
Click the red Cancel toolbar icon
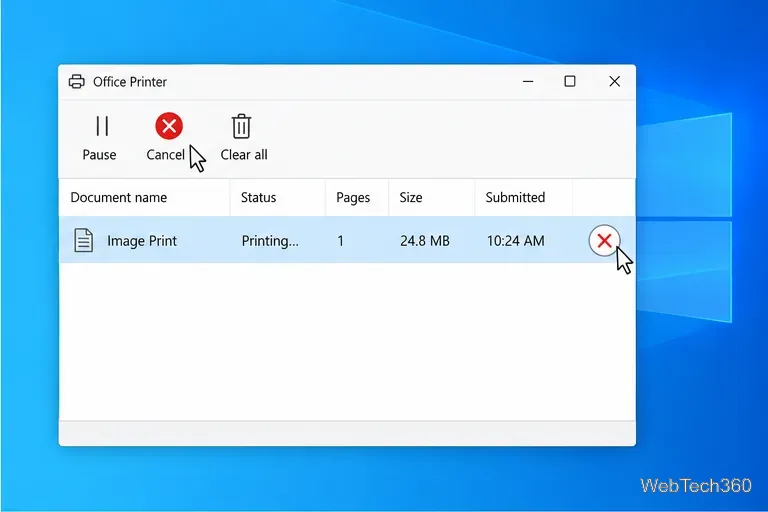(169, 126)
